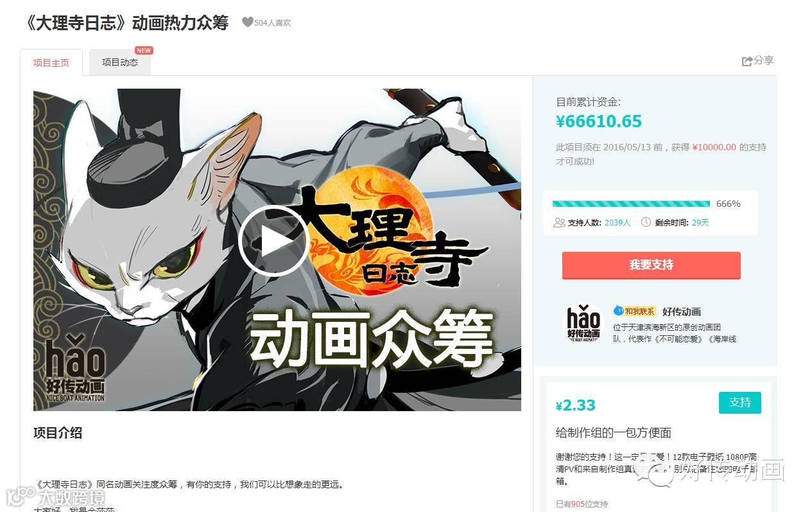Click the remaining time clock icon

646,222
